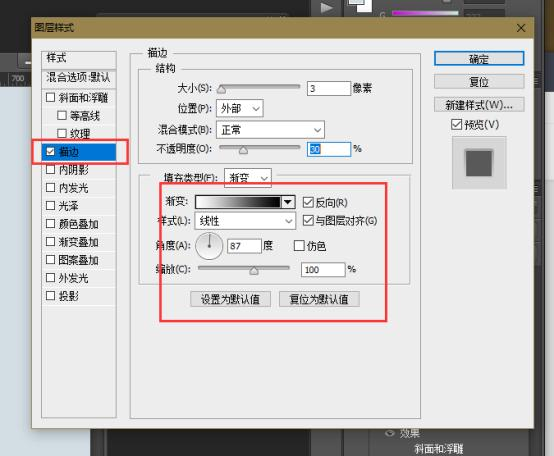Select 样式 in the left list
The image size is (554, 456).
79,59
